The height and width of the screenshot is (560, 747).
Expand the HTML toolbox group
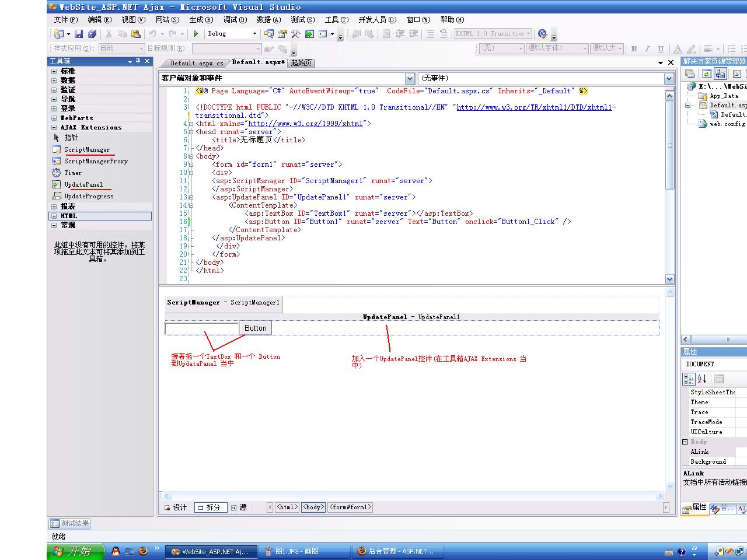pyautogui.click(x=54, y=216)
